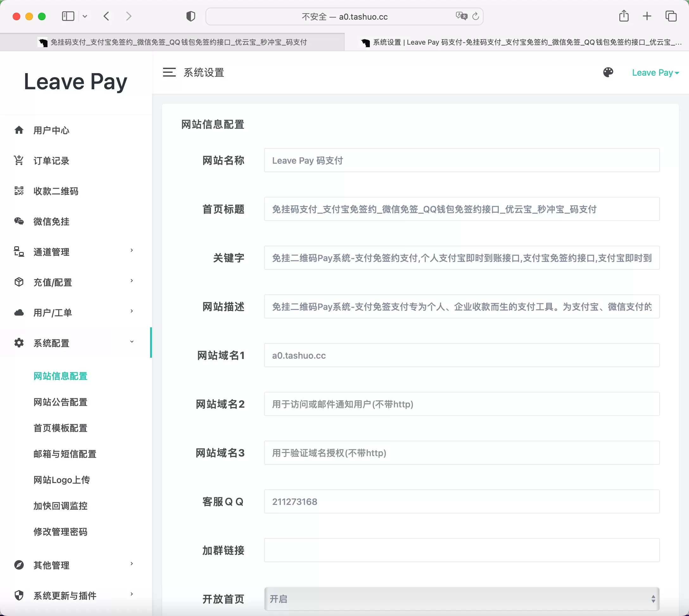The width and height of the screenshot is (689, 616).
Task: Expand the 充值/配置 chevron
Action: coord(132,281)
